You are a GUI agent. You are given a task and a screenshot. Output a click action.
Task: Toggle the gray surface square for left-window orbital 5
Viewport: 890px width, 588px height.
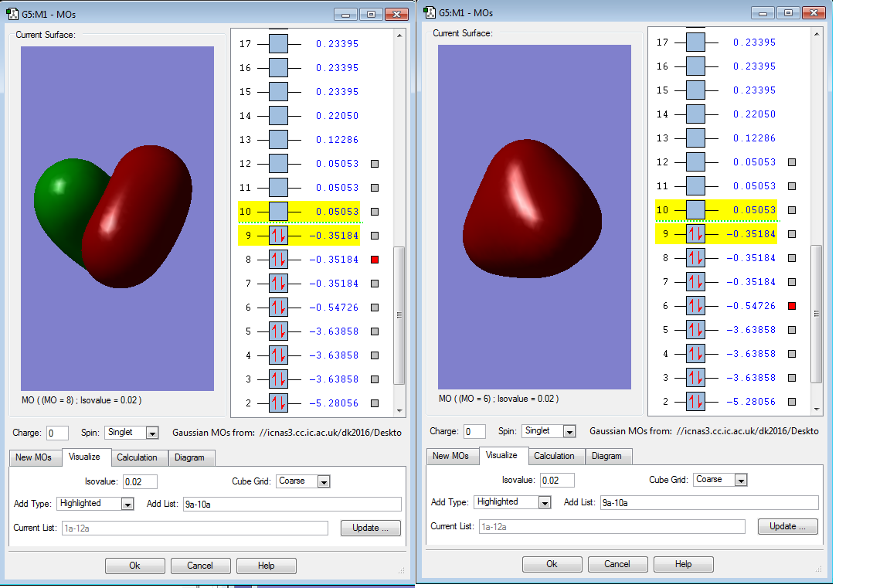click(x=375, y=331)
